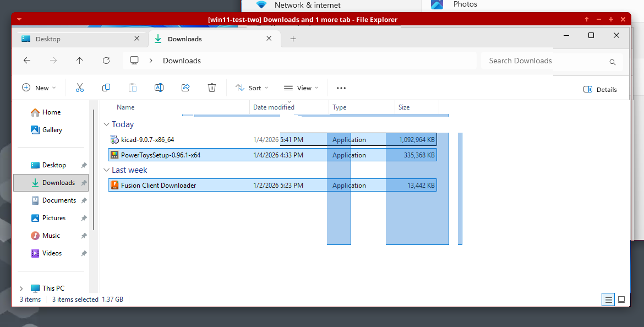Switch to details list view toggle
Viewport: 644px width, 327px height.
608,299
